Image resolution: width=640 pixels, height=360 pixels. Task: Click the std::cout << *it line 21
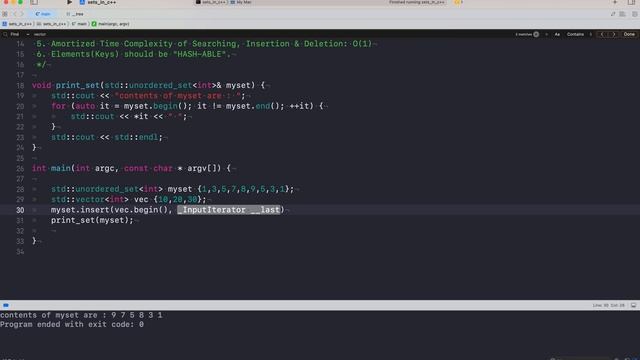129,117
